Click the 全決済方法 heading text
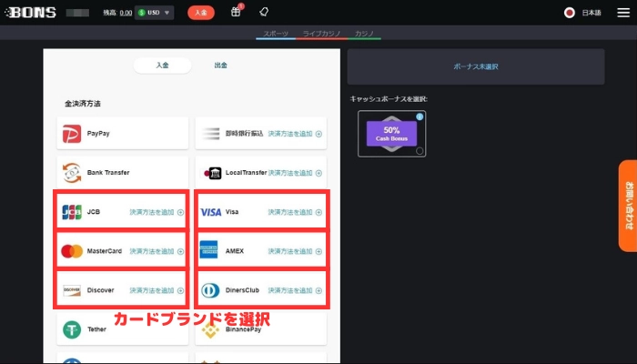 (83, 104)
